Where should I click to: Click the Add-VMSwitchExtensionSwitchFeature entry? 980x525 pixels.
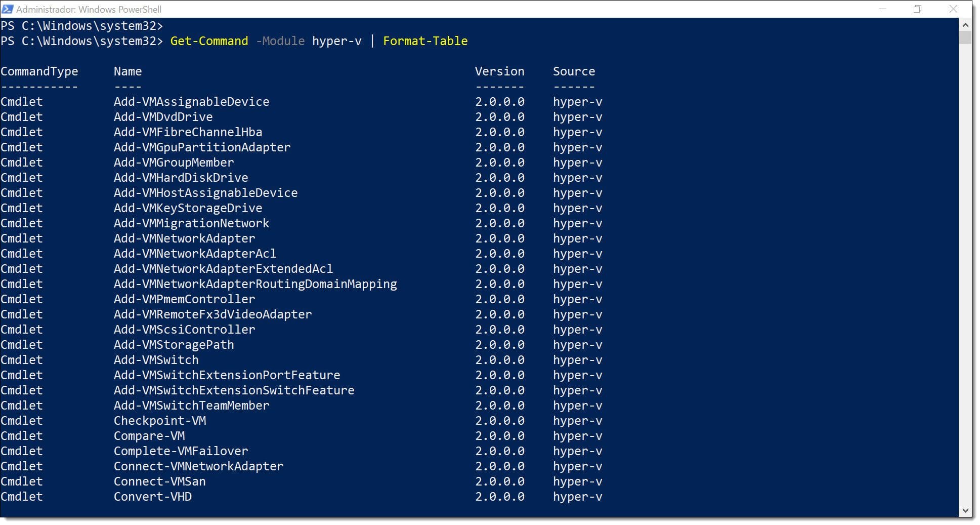click(234, 390)
